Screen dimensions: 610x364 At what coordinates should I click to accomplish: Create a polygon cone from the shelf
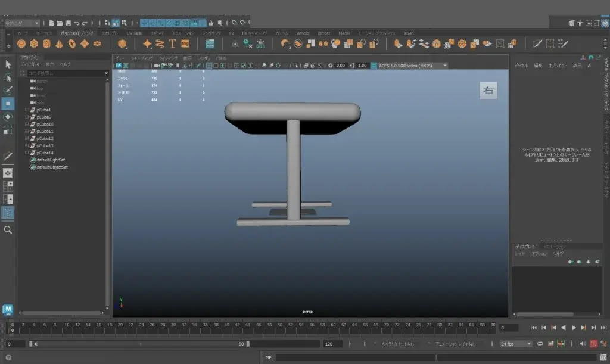(x=59, y=44)
